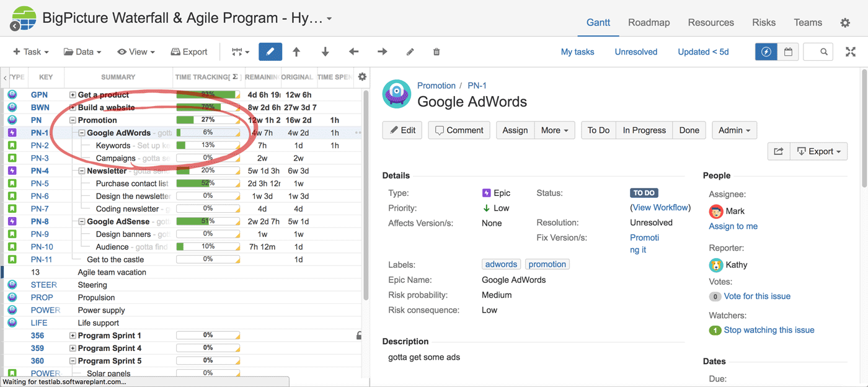Click the search field magnifier
The height and width of the screenshot is (387, 868).
click(824, 52)
